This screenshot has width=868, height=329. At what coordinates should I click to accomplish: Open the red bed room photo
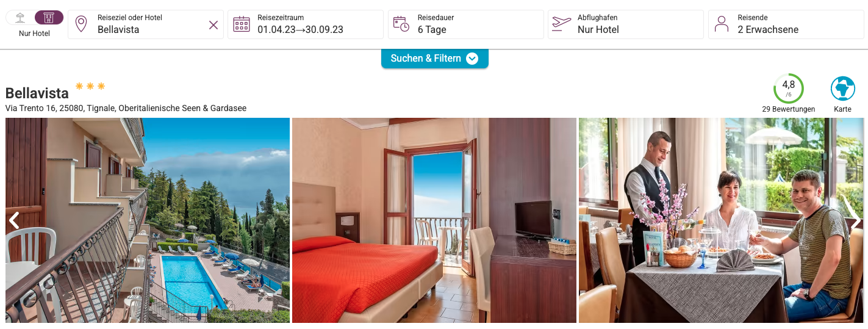[x=434, y=220]
